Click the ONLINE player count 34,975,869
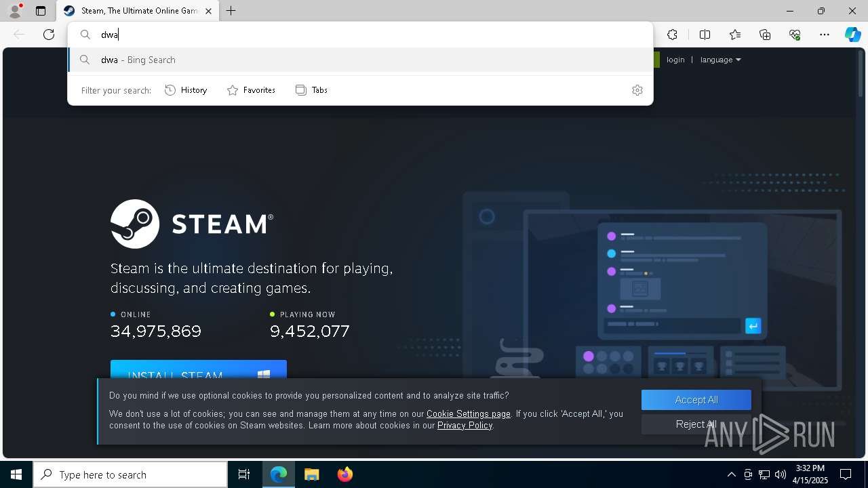Viewport: 868px width, 488px height. 156,331
